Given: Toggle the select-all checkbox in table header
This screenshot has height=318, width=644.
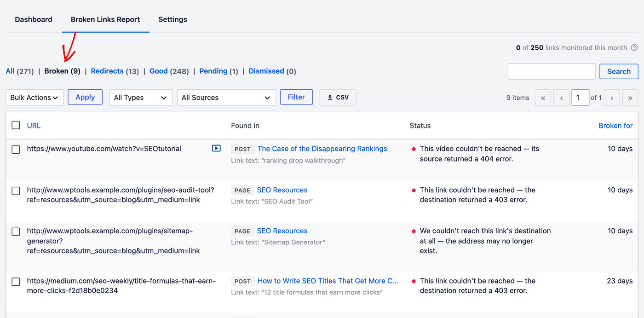Looking at the screenshot, I should pyautogui.click(x=16, y=125).
